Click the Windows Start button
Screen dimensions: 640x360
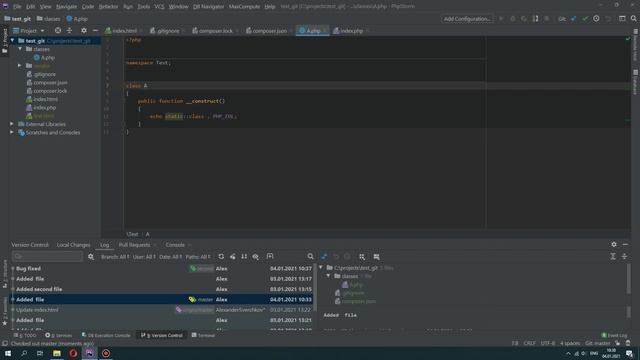coord(8,353)
